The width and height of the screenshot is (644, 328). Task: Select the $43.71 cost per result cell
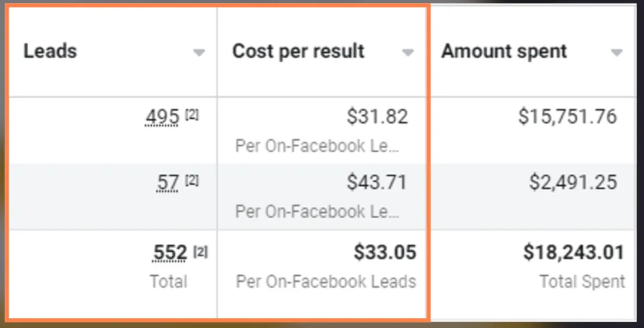point(377,182)
